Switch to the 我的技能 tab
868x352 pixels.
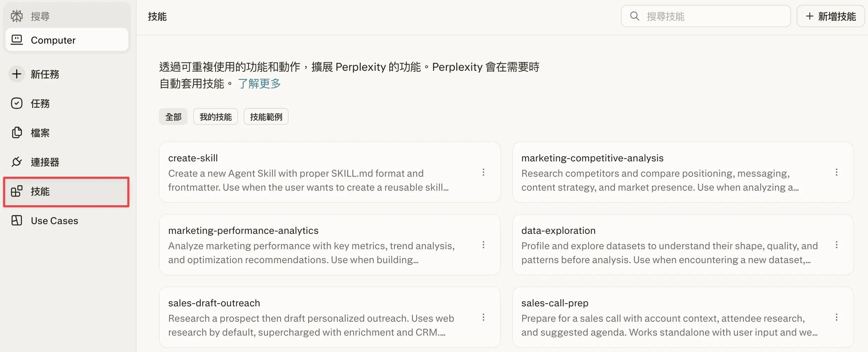[x=215, y=117]
